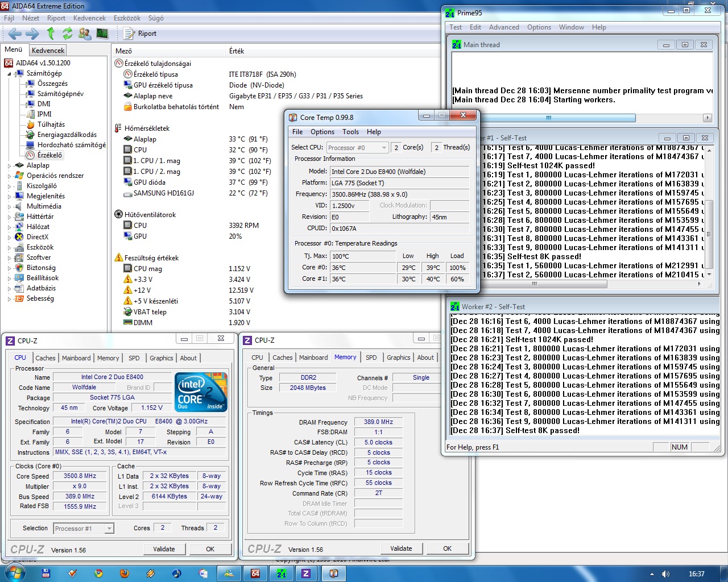Screen dimensions: 728x582
Task: Open Energiagazdálkodás in the tree
Action: click(67, 135)
